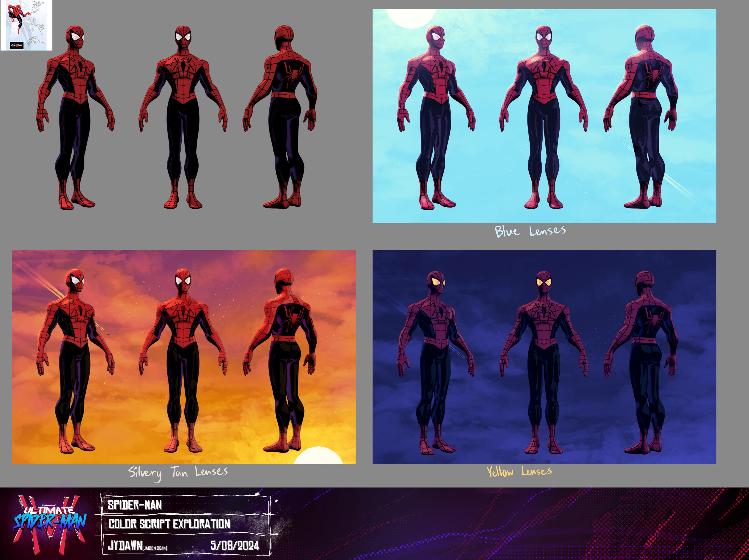Click the chest spider emblem, front gray figure
The image size is (749, 560).
pyautogui.click(x=183, y=66)
